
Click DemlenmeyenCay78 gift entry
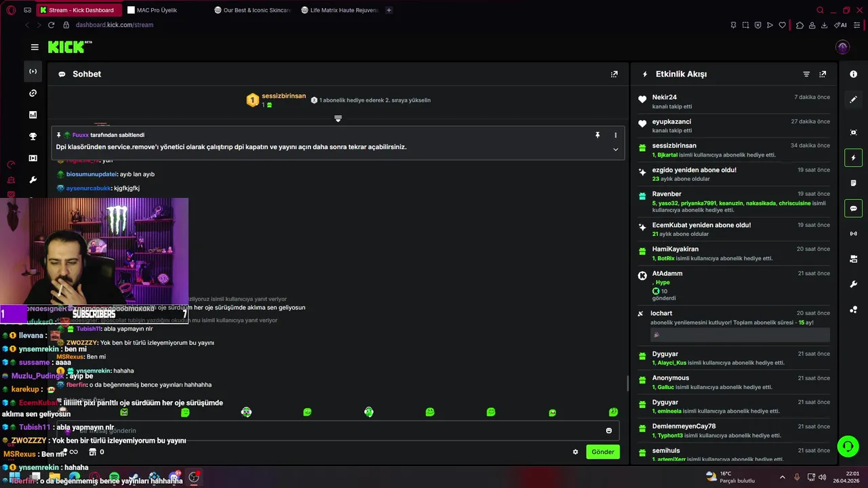tap(735, 430)
